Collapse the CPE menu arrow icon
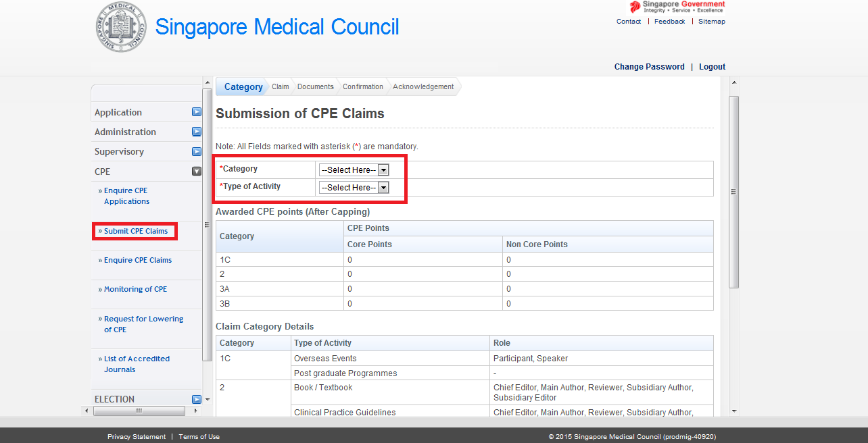The height and width of the screenshot is (443, 868). [x=197, y=172]
